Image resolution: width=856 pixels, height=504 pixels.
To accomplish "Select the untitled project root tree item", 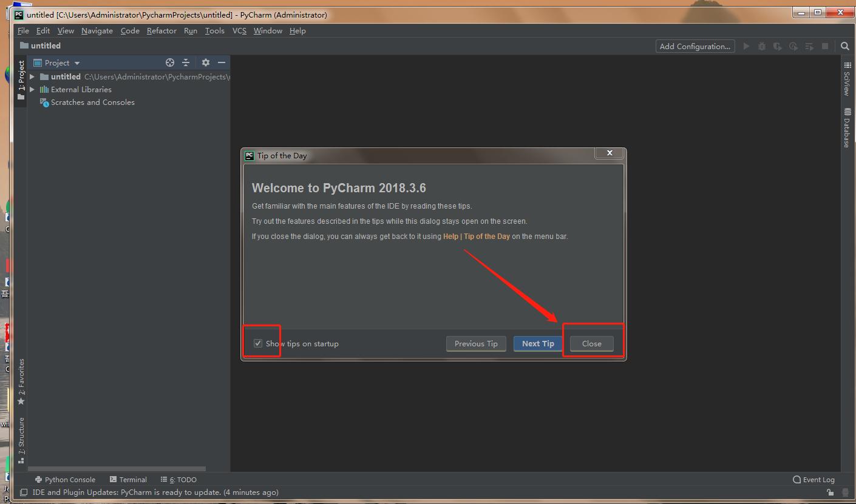I will (129, 77).
